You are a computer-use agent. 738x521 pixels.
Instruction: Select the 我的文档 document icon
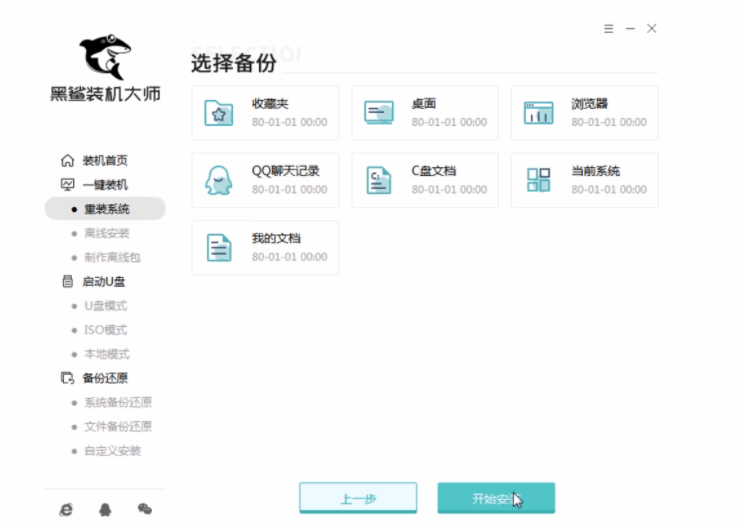pyautogui.click(x=219, y=248)
